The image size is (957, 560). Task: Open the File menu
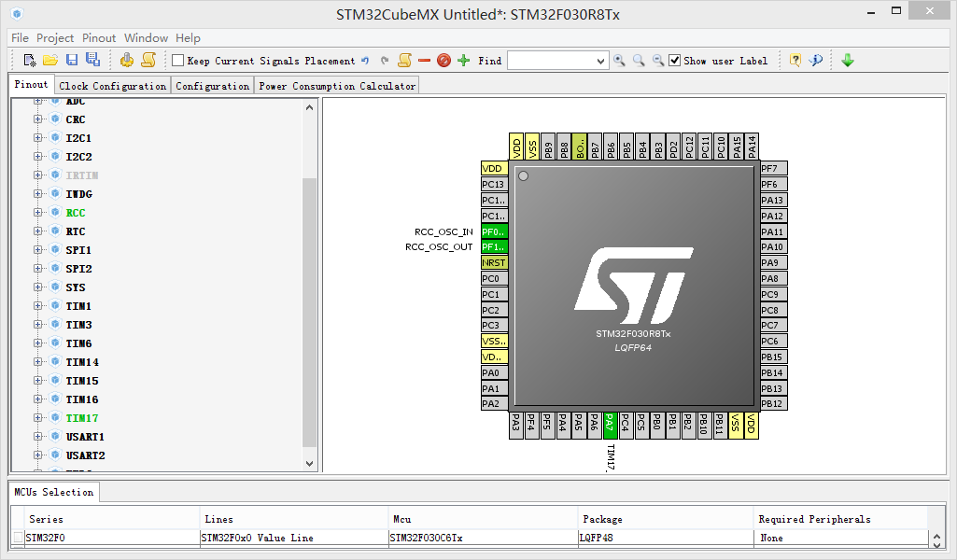[21, 38]
